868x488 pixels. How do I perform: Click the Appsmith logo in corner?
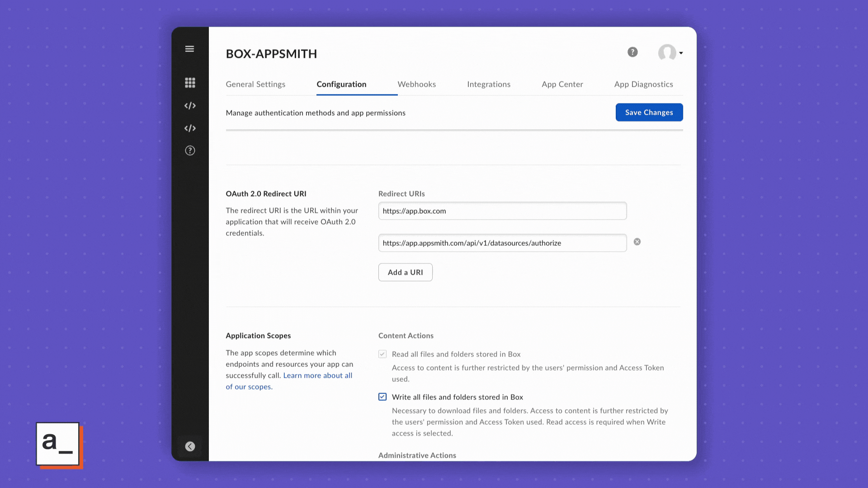(x=58, y=444)
